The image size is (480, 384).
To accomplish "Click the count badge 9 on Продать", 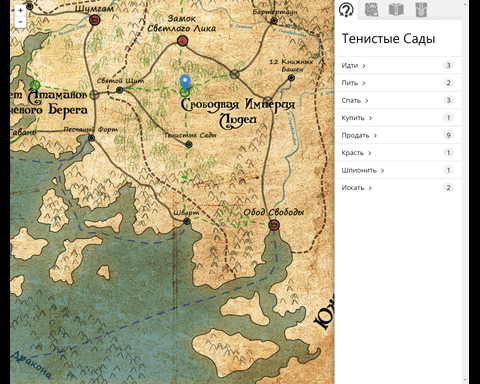I will (448, 135).
